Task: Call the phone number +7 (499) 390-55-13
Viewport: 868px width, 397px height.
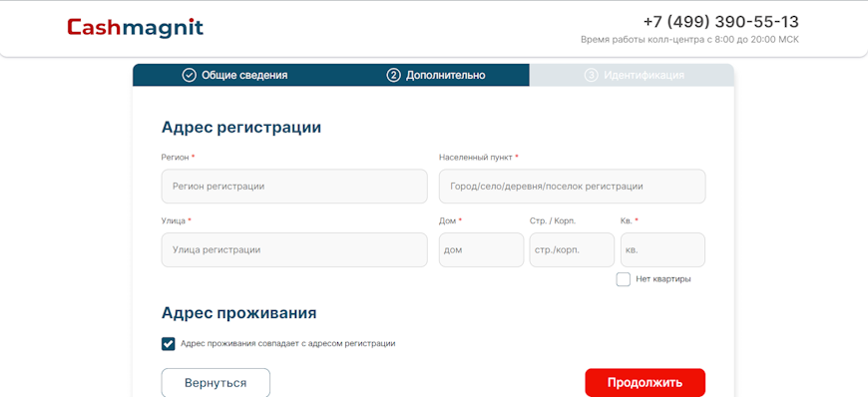Action: (720, 22)
